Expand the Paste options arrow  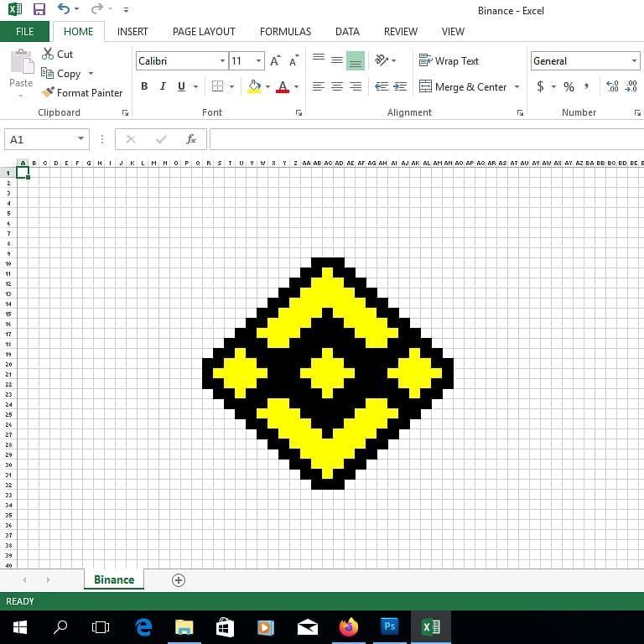(x=20, y=96)
